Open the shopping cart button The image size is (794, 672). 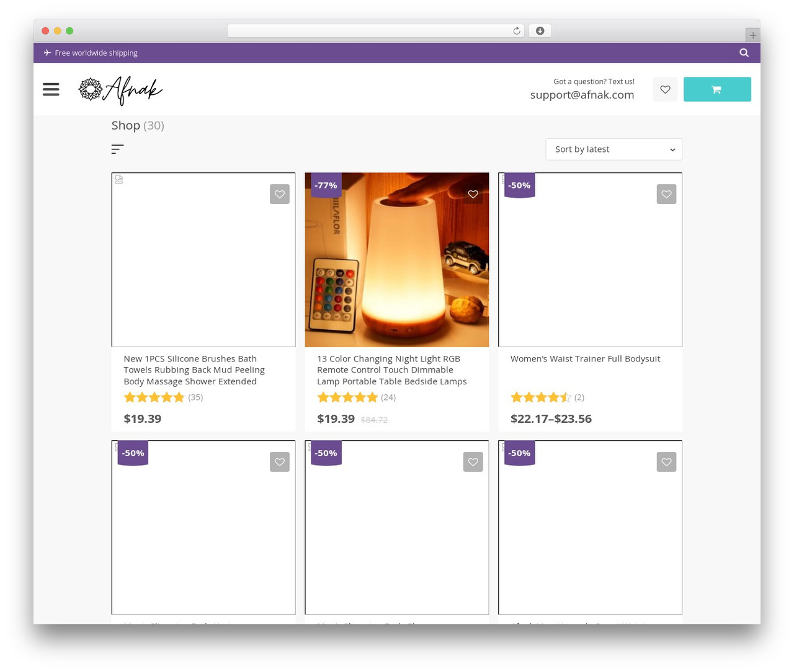(717, 89)
